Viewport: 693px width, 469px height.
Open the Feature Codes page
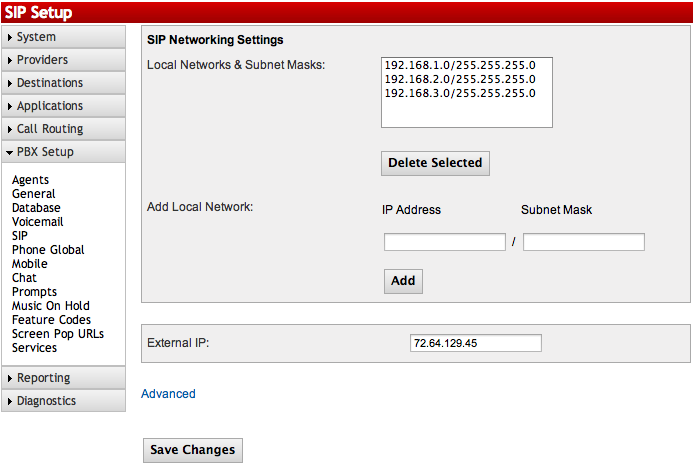coord(51,320)
